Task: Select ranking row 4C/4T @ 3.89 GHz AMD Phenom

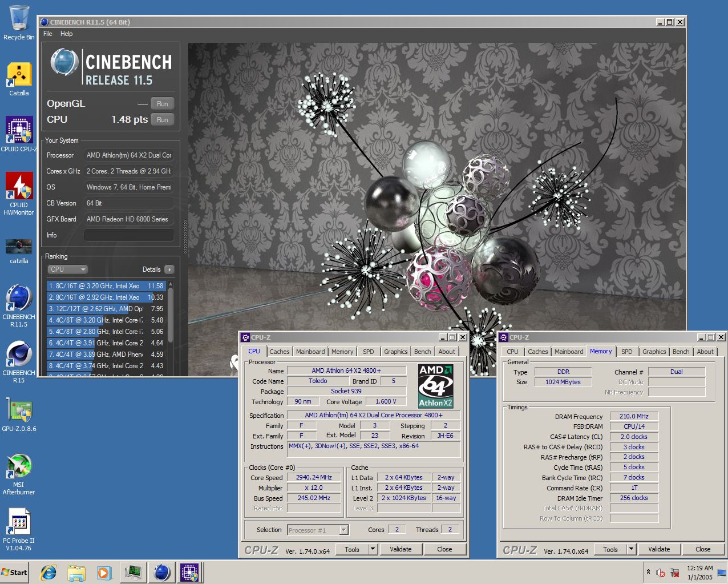Action: (107, 355)
